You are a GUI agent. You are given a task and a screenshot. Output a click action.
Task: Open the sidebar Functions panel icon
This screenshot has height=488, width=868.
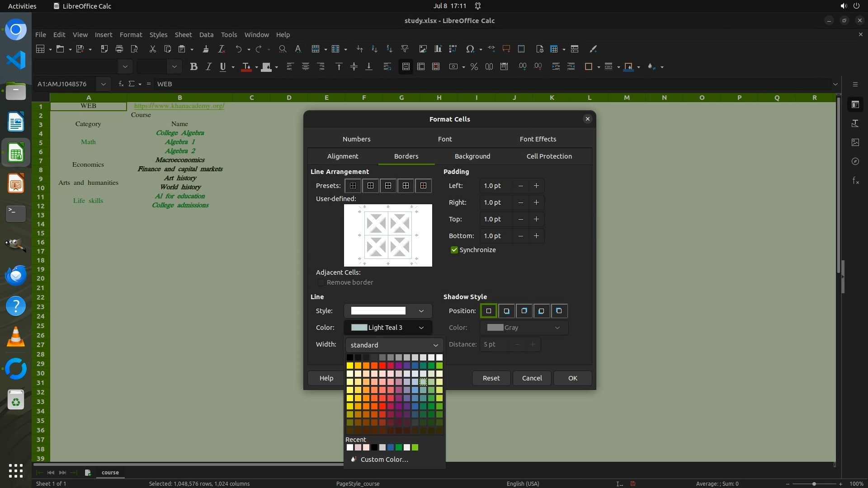click(855, 181)
